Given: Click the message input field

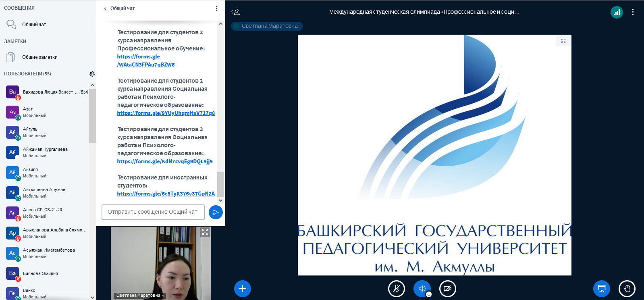Looking at the screenshot, I should pos(153,212).
